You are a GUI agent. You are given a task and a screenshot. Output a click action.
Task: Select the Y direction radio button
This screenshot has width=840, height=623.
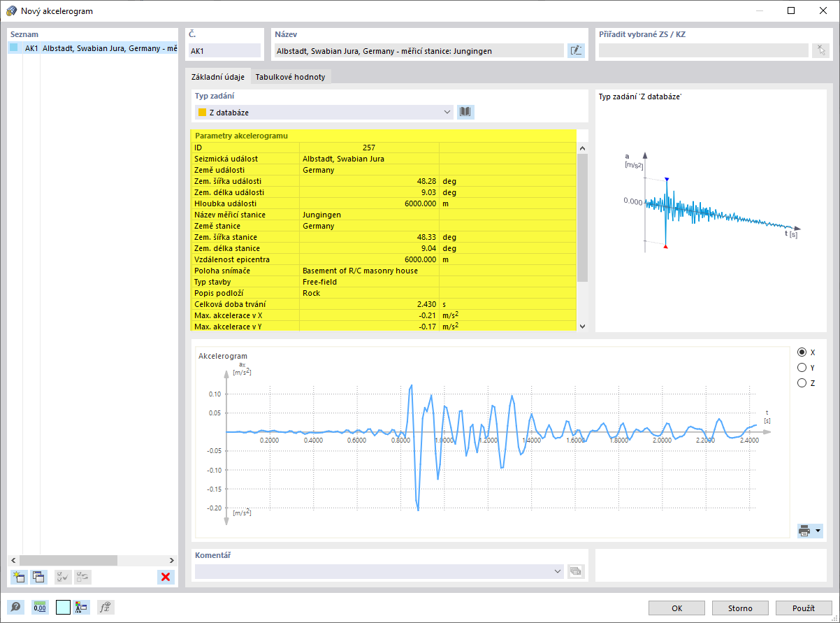coord(802,367)
